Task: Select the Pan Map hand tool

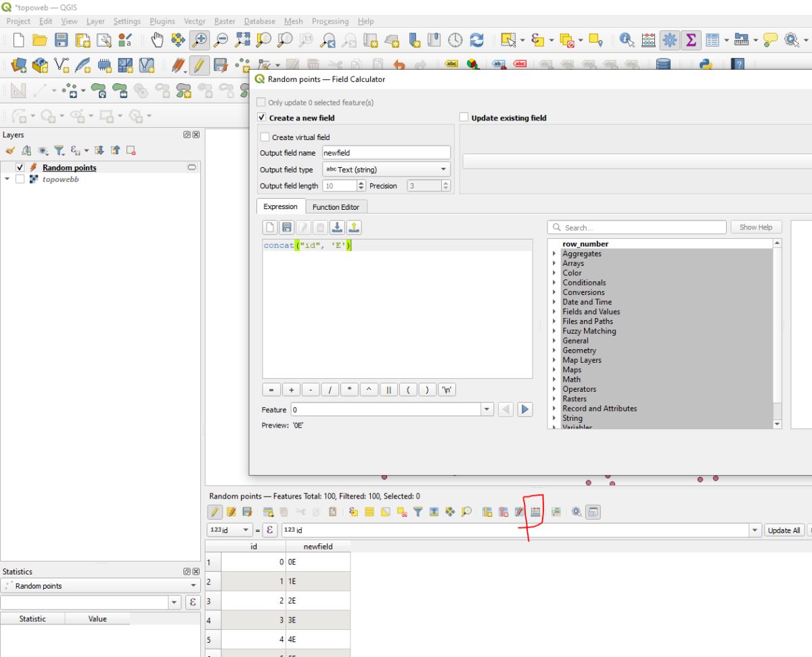Action: (157, 41)
